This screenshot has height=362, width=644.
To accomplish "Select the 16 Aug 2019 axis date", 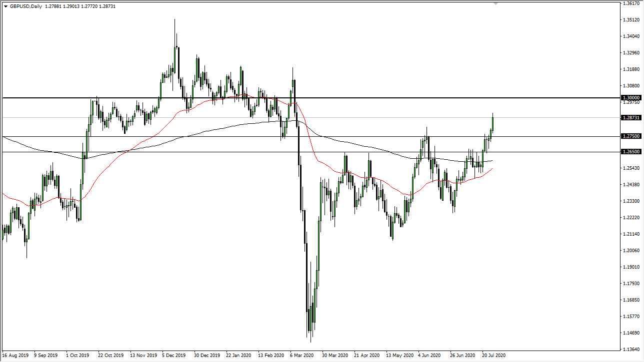I will coord(16,356).
